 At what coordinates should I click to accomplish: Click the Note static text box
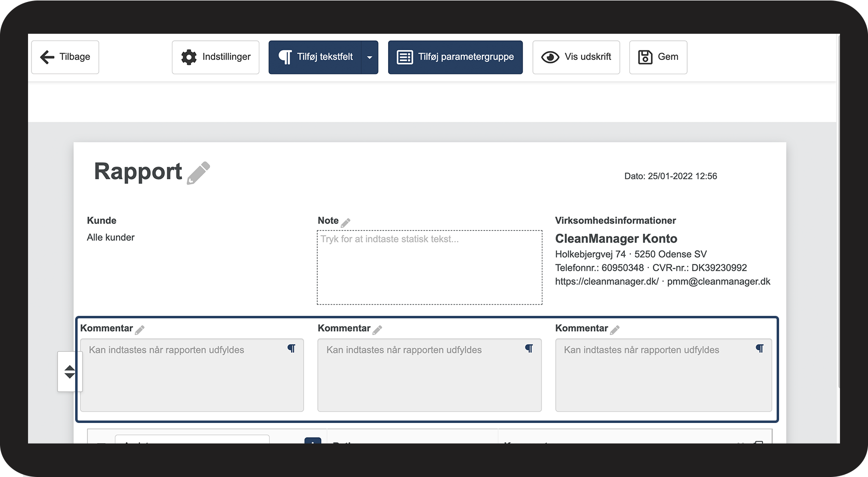[429, 267]
